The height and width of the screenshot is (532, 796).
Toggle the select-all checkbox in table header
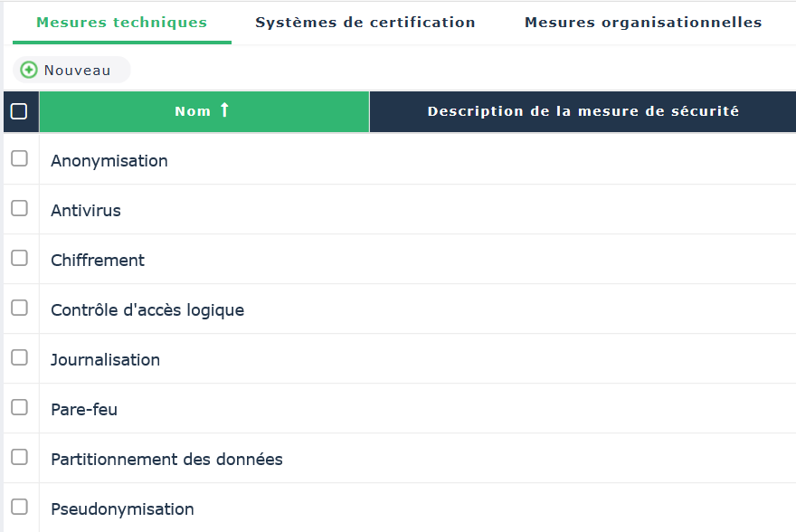coord(19,111)
